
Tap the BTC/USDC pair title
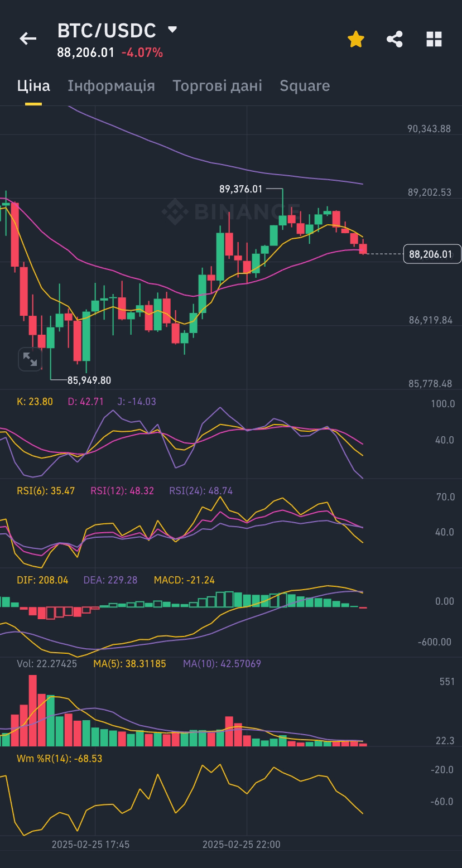click(x=107, y=31)
